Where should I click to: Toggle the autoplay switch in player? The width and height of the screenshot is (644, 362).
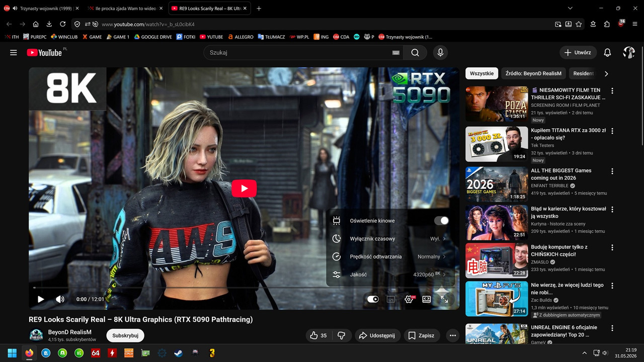pyautogui.click(x=373, y=299)
